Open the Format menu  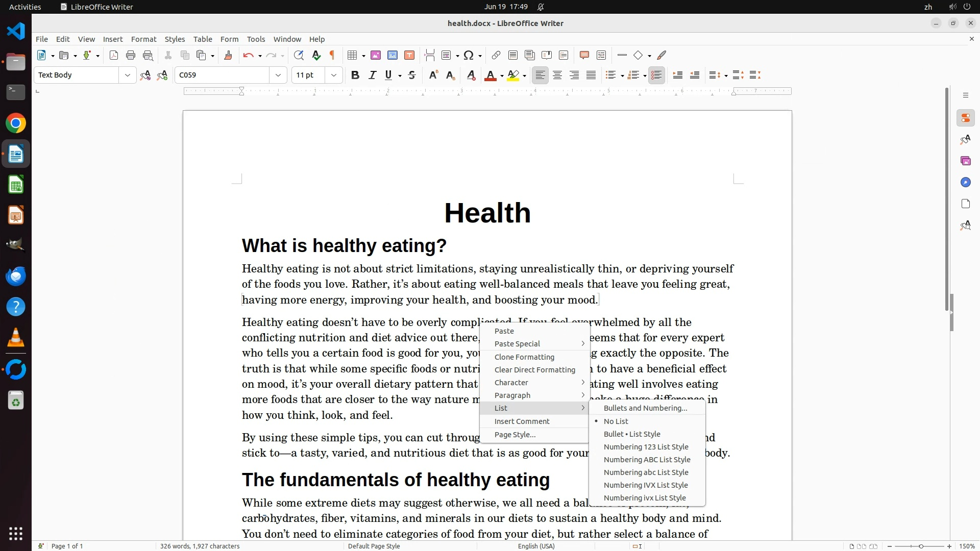point(143,39)
